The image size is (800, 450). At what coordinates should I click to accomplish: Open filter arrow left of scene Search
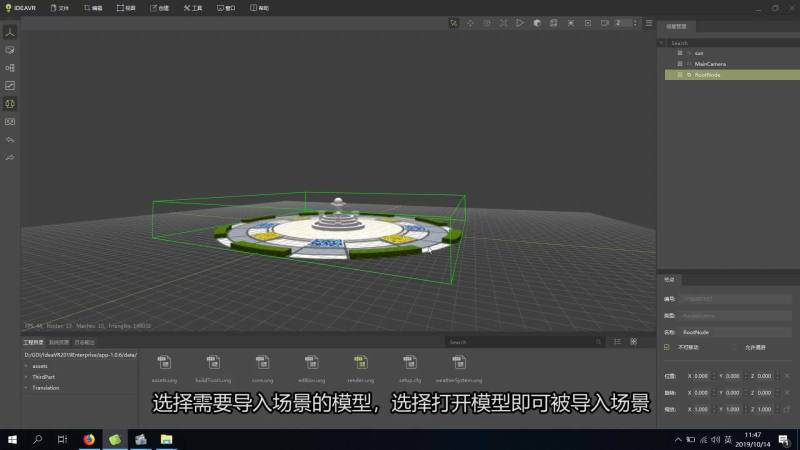pos(662,43)
